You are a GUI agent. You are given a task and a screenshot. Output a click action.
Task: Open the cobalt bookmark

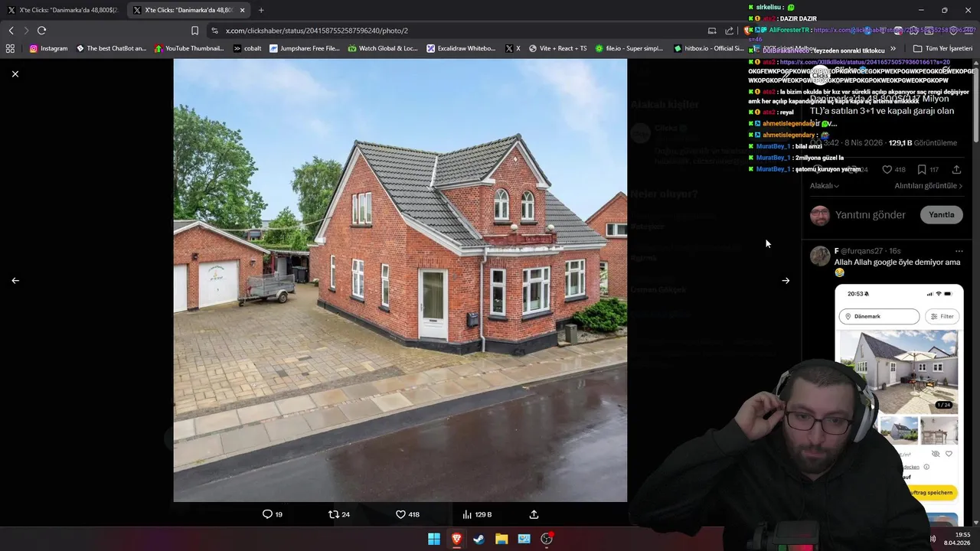pos(247,48)
